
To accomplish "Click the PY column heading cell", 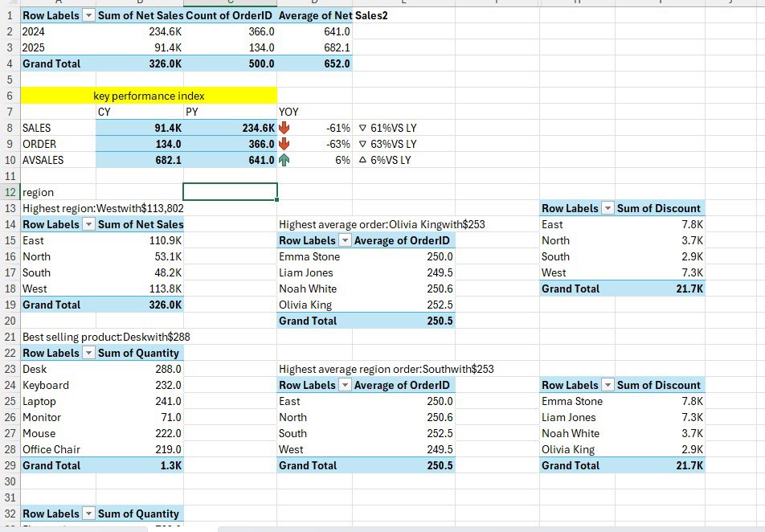I will pos(231,112).
